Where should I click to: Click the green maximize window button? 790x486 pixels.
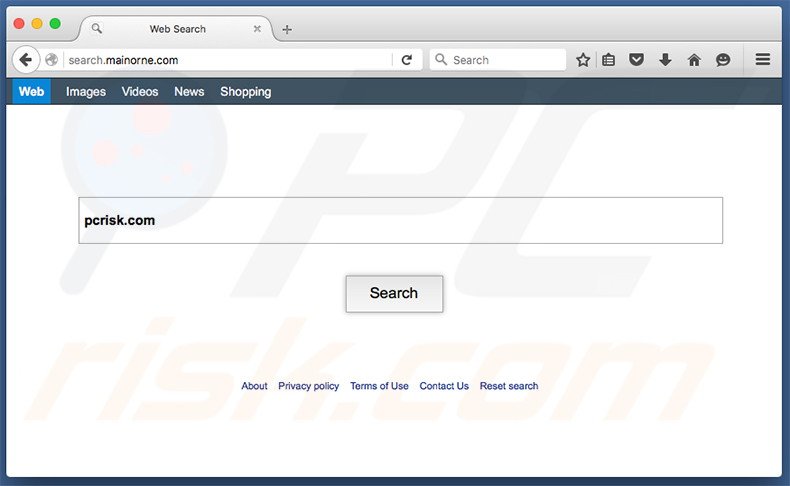(x=55, y=23)
